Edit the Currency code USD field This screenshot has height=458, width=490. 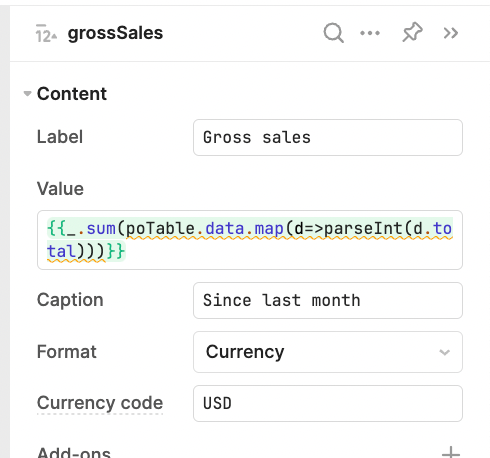click(328, 403)
